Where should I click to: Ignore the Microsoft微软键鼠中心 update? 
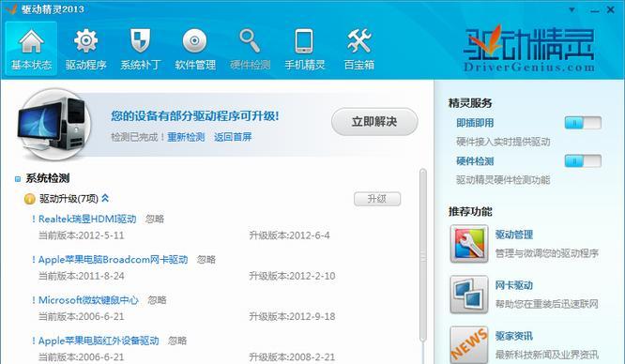pos(157,300)
